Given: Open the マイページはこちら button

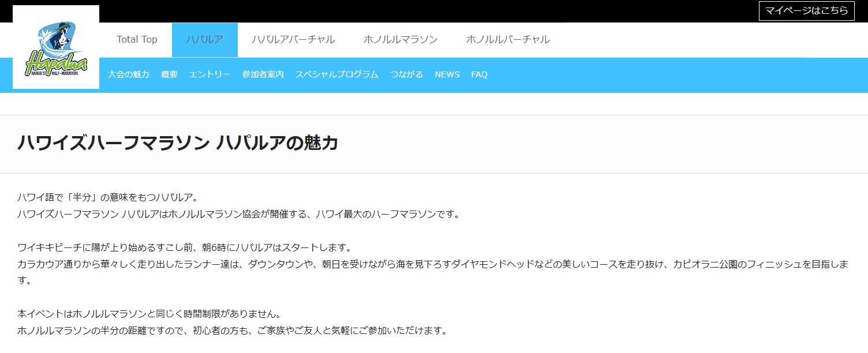Looking at the screenshot, I should pyautogui.click(x=806, y=11).
